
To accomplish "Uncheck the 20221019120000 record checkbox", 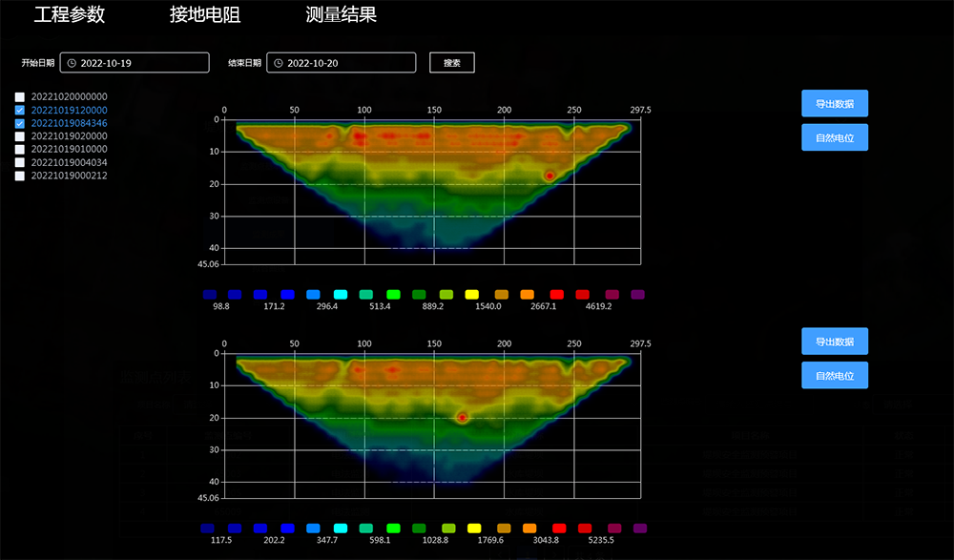I will (x=19, y=111).
